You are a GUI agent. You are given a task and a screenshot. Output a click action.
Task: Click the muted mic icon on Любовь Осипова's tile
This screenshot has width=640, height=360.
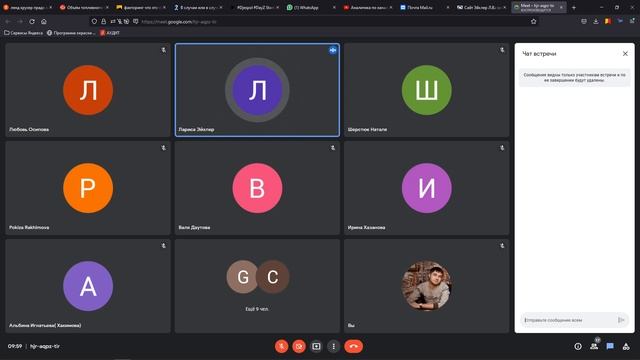coord(163,50)
